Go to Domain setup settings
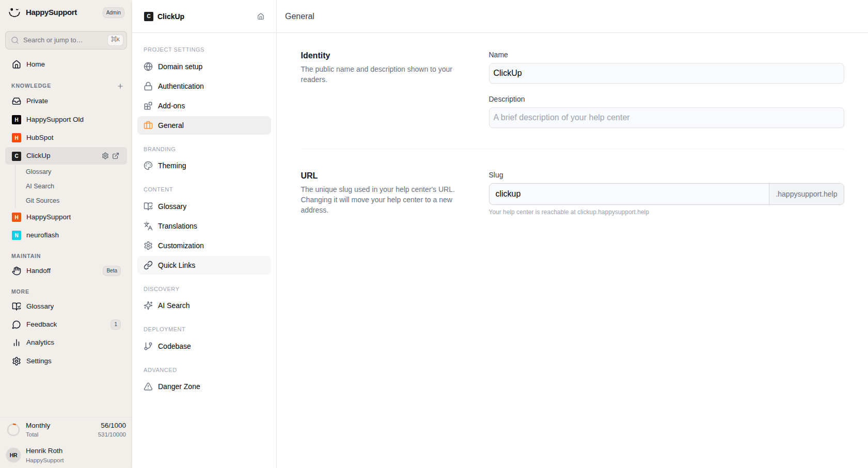 click(x=204, y=67)
